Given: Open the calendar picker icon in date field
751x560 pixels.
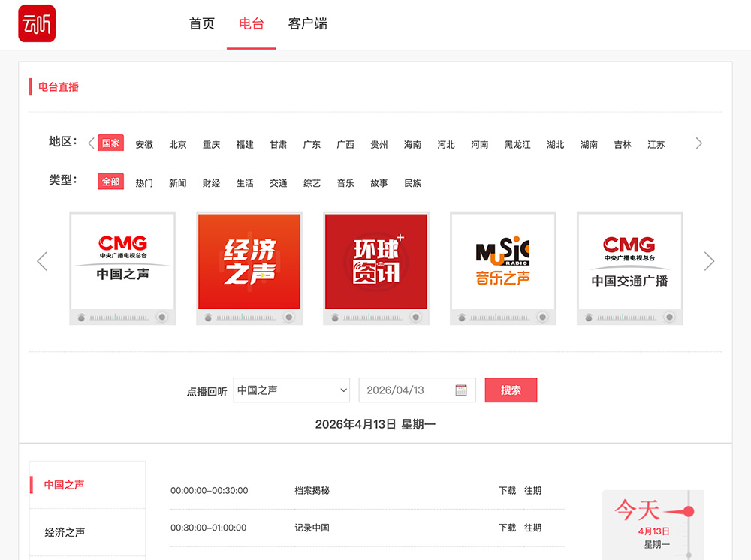Looking at the screenshot, I should (x=461, y=390).
